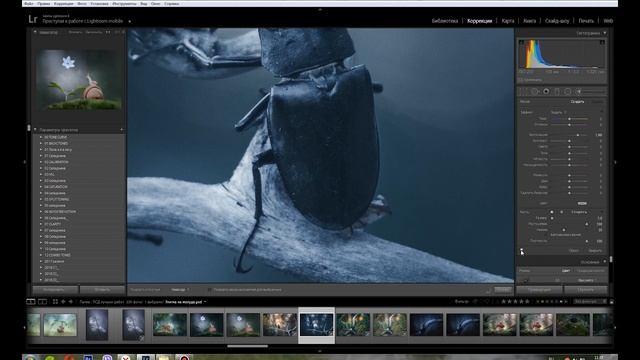Expand the 04 SATURATION preset folder
This screenshot has width=640, height=360.
pyautogui.click(x=41, y=187)
